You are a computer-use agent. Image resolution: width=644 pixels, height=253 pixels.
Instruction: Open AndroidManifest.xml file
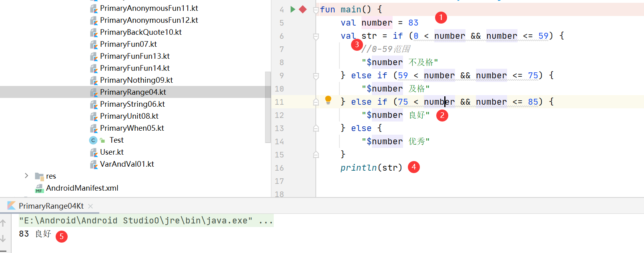(x=82, y=188)
